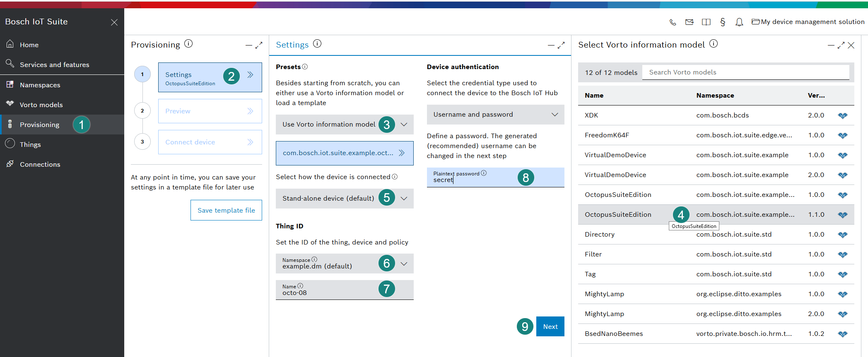Viewport: 868px width, 357px height.
Task: Click the Select Vorto information model info icon
Action: [714, 43]
